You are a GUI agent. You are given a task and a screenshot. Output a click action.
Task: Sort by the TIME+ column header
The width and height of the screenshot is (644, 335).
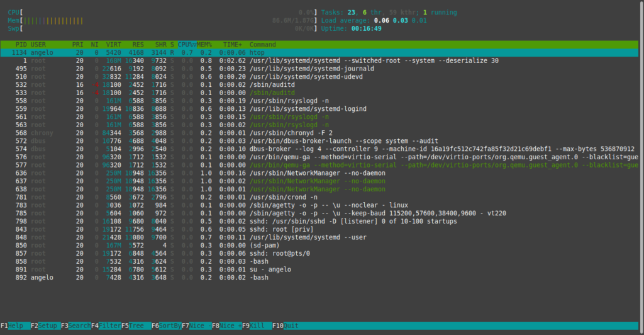click(233, 45)
